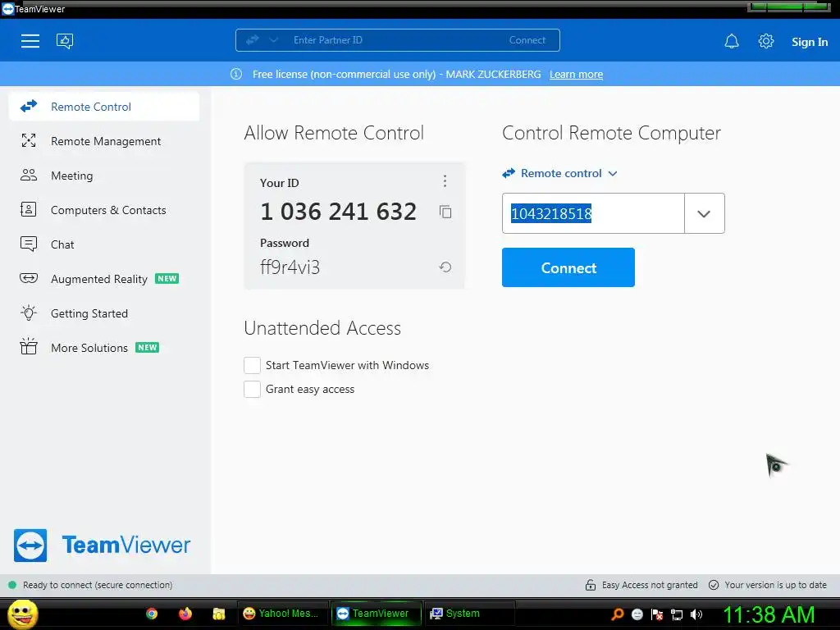Open Remote Management section
This screenshot has height=630, width=840.
tap(104, 141)
